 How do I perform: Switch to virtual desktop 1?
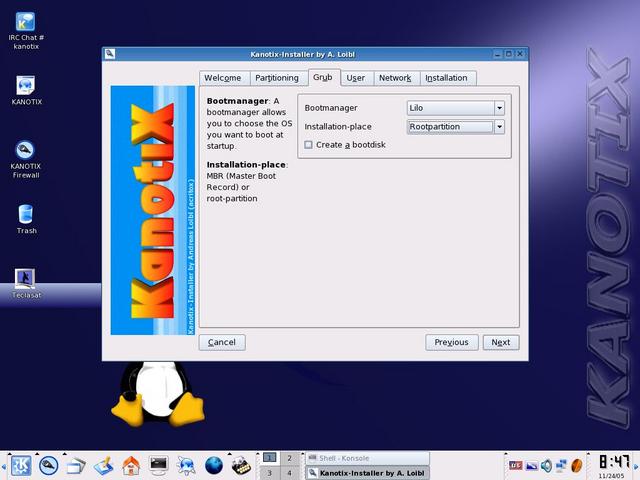pos(269,458)
